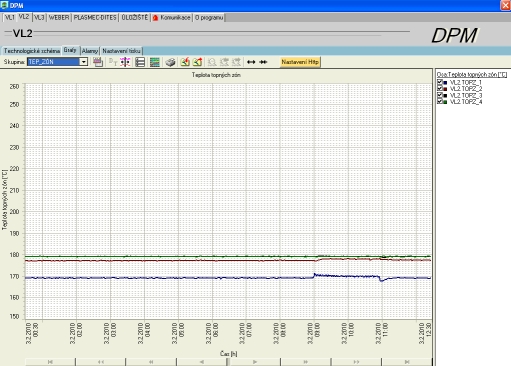Open the Skupina TEP_ZON dropdown arrow

(x=83, y=62)
